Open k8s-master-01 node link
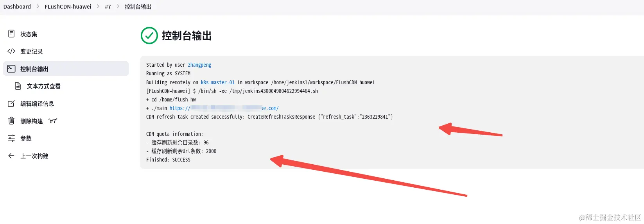 coord(218,82)
